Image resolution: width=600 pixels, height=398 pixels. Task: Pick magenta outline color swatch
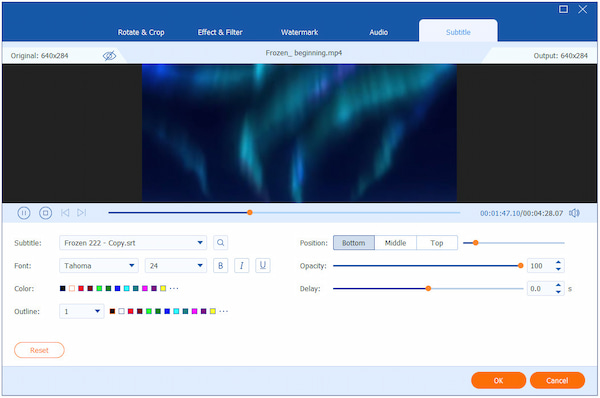pyautogui.click(x=194, y=311)
